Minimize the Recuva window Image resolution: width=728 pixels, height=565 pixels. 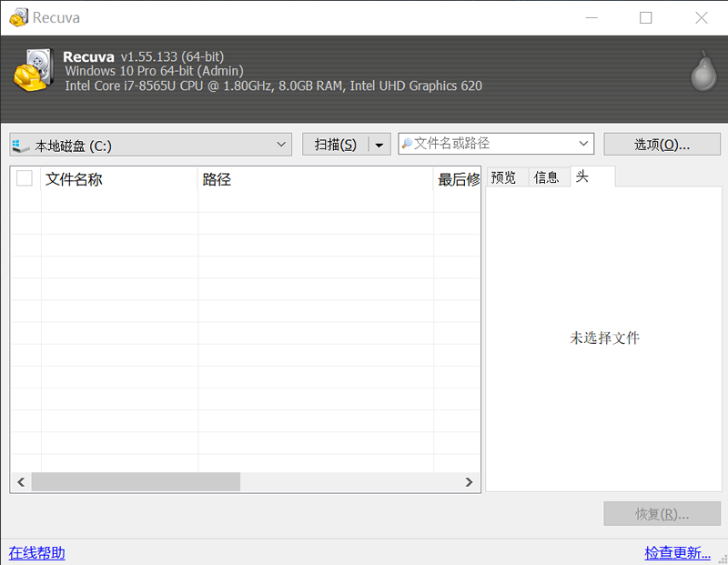tap(591, 17)
